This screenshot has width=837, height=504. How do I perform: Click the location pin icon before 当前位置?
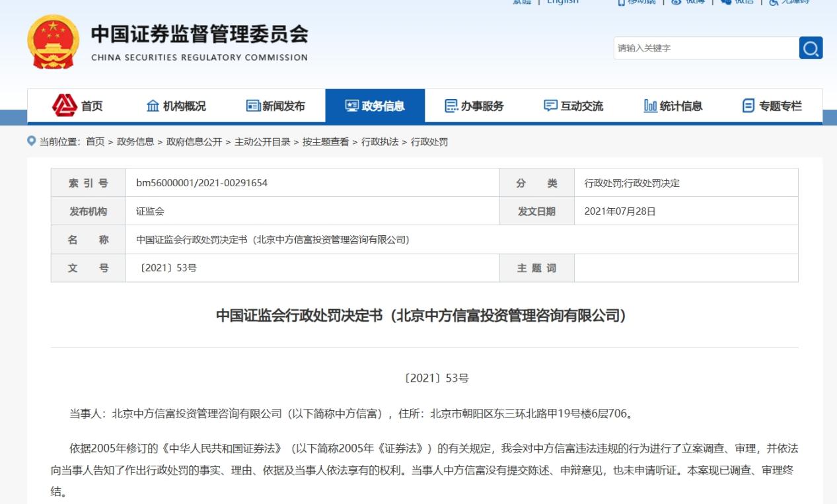click(31, 141)
